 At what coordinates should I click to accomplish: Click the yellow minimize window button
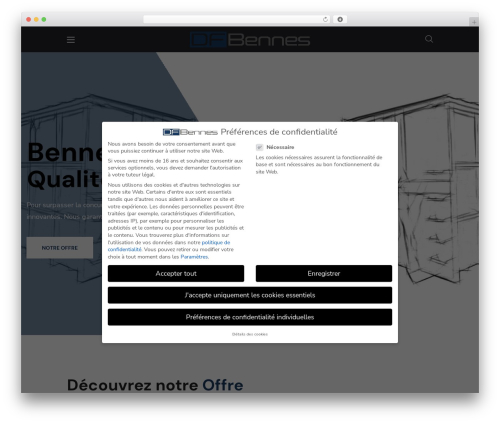36,20
